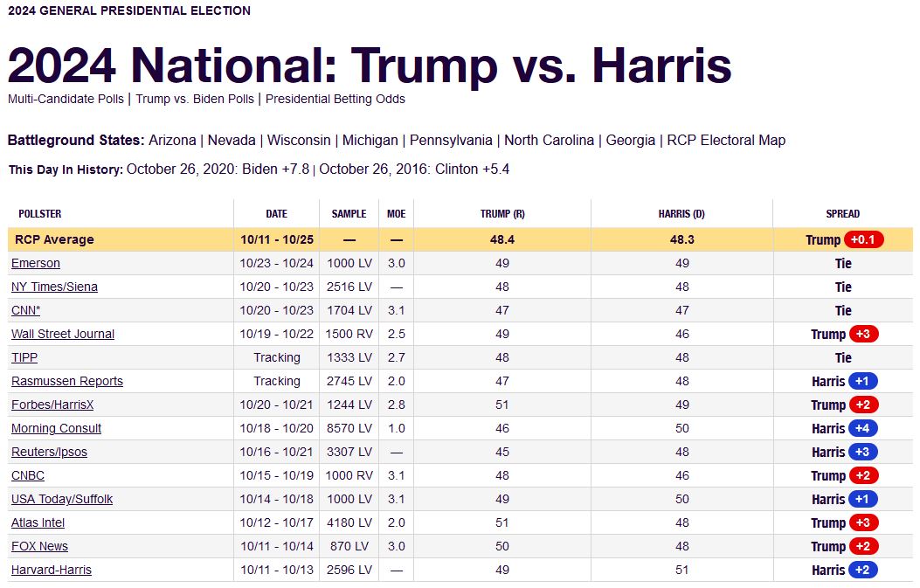The image size is (920, 588).
Task: Click the red Trump +0.1 spread badge
Action: point(863,239)
